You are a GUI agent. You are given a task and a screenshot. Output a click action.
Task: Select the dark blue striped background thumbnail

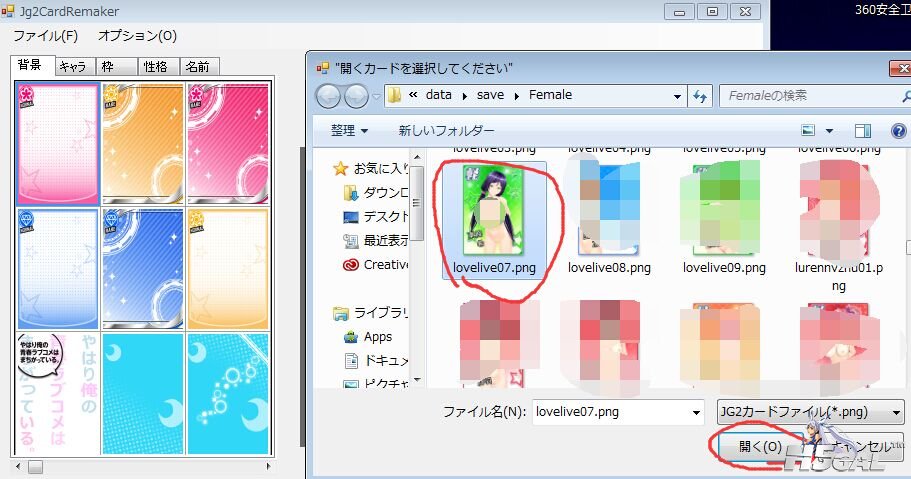click(143, 269)
